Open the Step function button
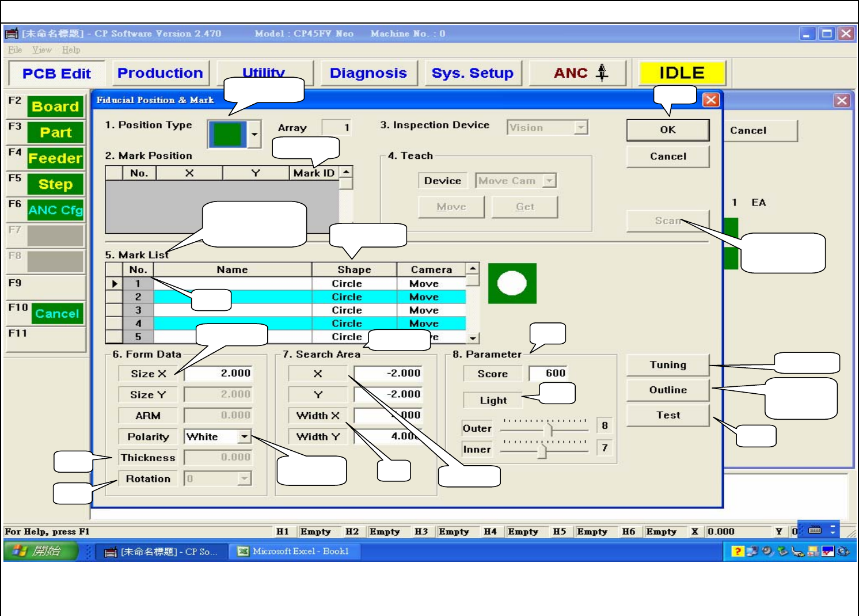This screenshot has width=859, height=616. click(x=55, y=184)
